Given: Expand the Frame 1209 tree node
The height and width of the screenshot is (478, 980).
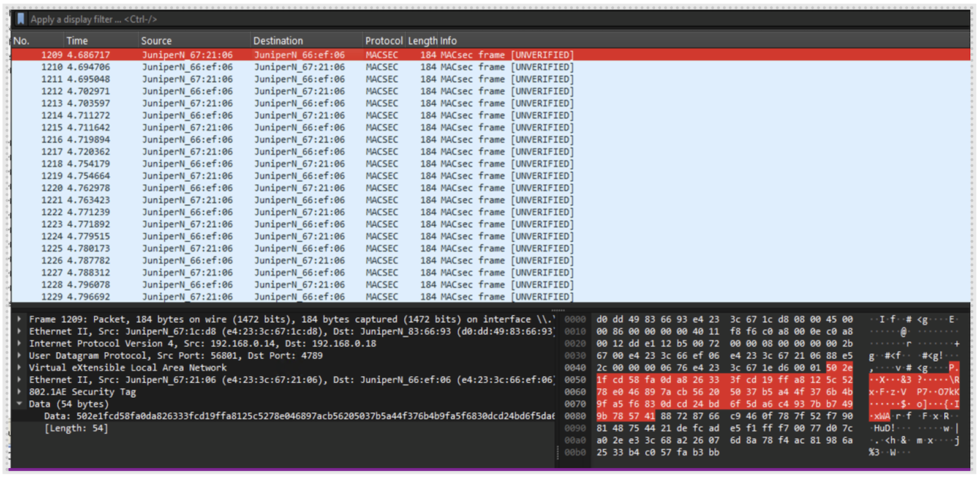Looking at the screenshot, I should click(x=20, y=319).
